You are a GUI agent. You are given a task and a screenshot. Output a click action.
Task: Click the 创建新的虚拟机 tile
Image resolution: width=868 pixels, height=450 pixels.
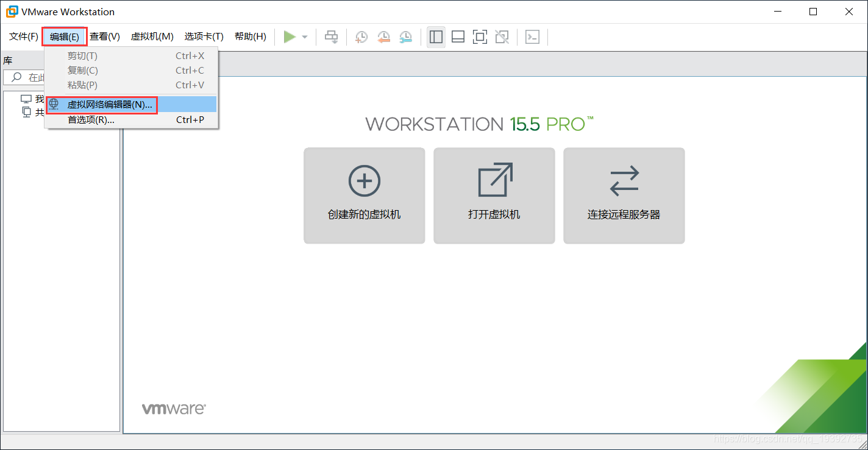365,195
